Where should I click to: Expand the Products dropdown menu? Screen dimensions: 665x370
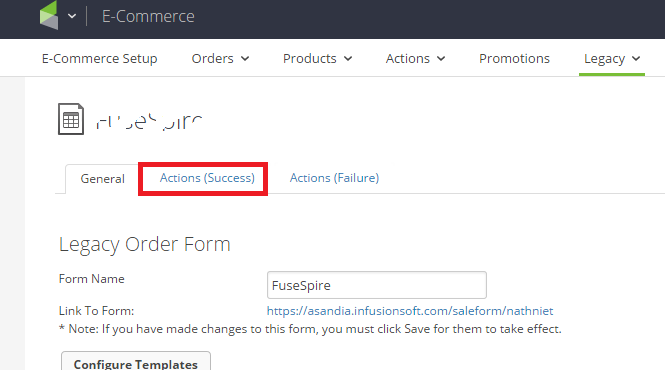(x=317, y=58)
